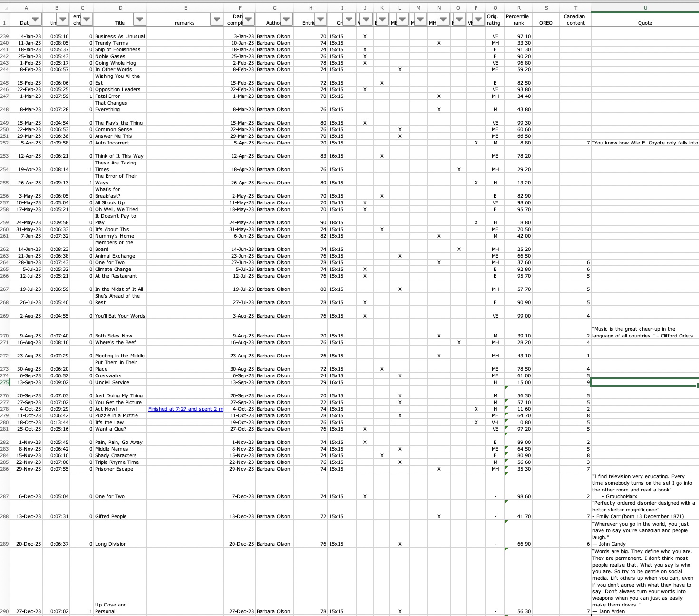Open the time filter dropdown in column B
699x616 pixels.
63,19
